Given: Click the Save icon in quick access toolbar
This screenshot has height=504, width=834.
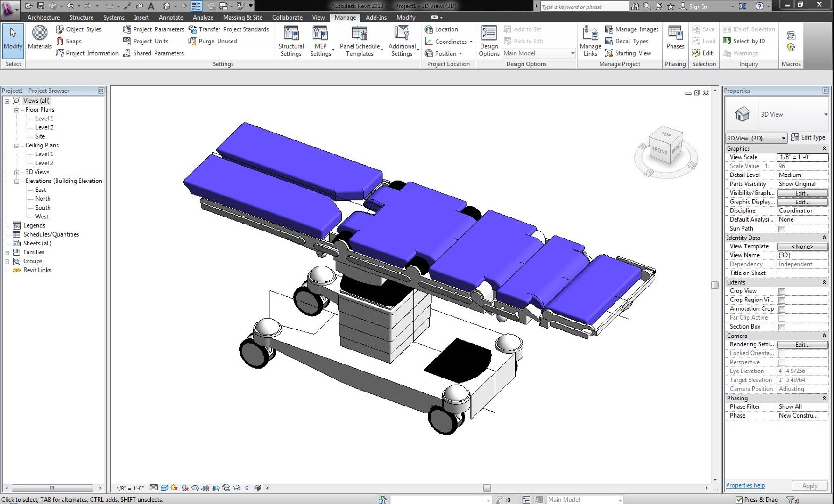Looking at the screenshot, I should [41, 6].
